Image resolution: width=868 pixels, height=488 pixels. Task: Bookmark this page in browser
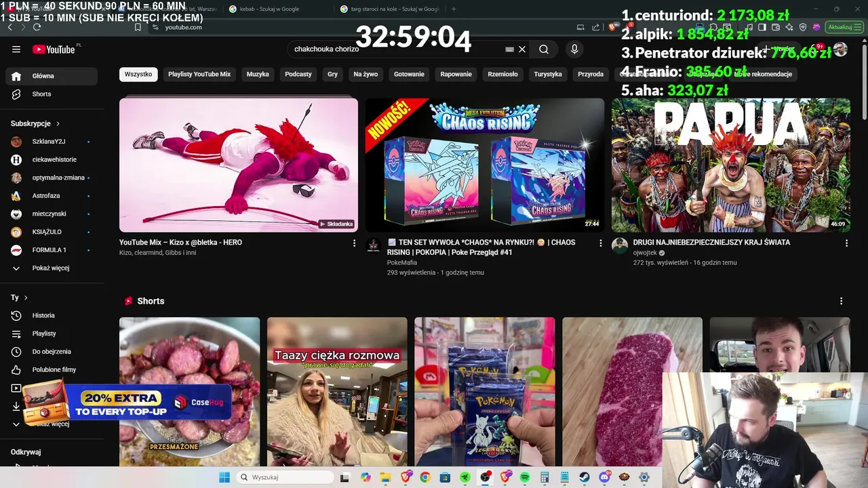[138, 27]
